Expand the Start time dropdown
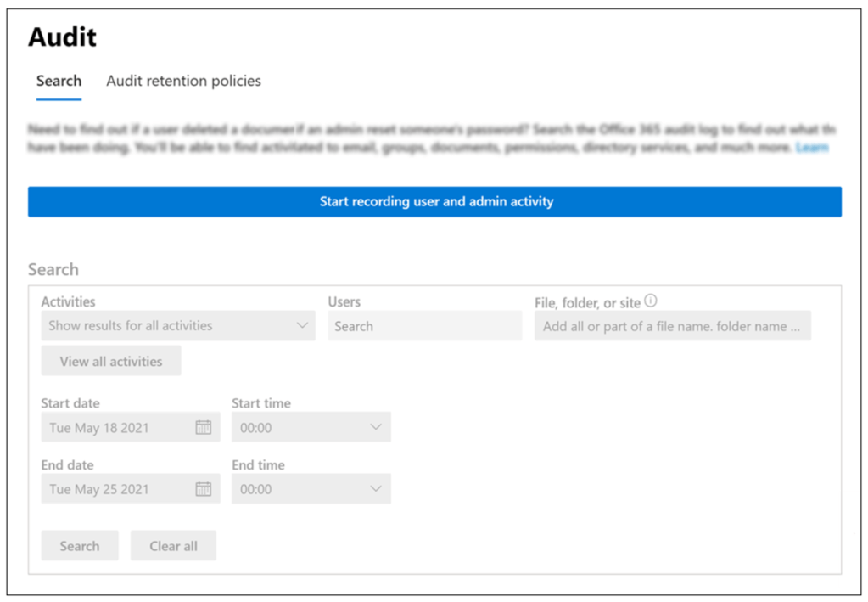The height and width of the screenshot is (602, 868). [311, 428]
